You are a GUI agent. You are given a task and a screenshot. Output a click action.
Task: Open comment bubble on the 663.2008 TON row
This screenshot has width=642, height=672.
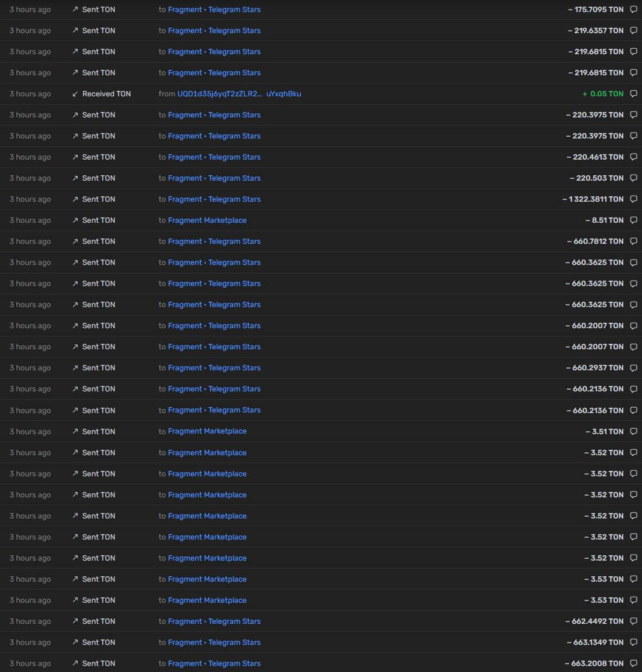click(634, 663)
